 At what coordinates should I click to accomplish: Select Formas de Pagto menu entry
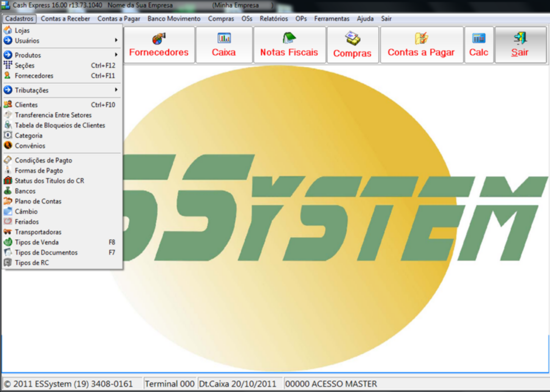coord(39,170)
